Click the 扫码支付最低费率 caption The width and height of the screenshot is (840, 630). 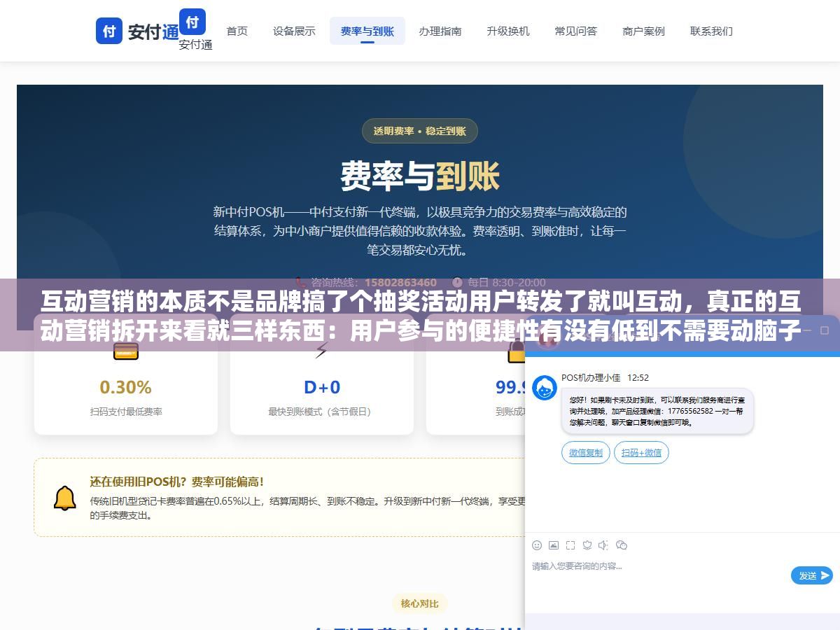(126, 412)
